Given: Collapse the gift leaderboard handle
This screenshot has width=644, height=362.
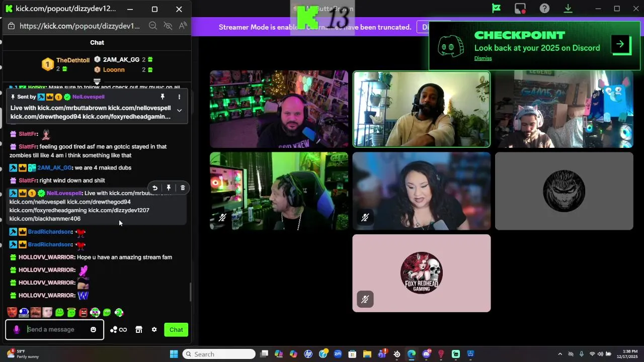Looking at the screenshot, I should [97, 81].
